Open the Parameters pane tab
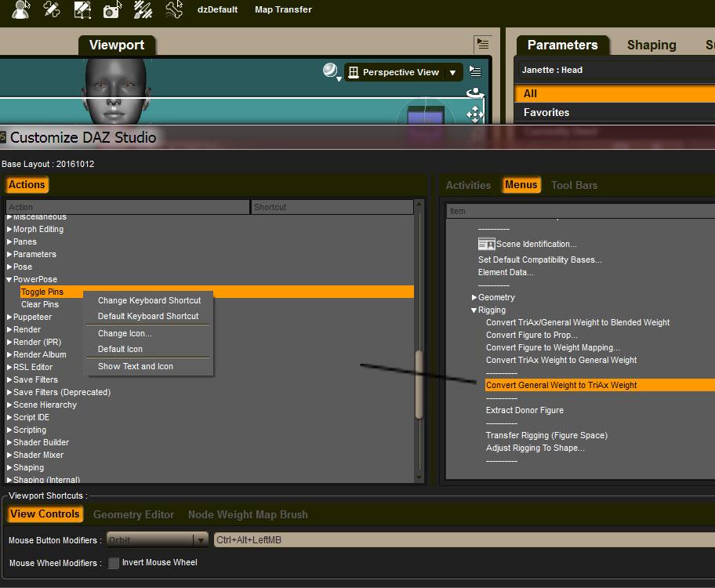 562,45
